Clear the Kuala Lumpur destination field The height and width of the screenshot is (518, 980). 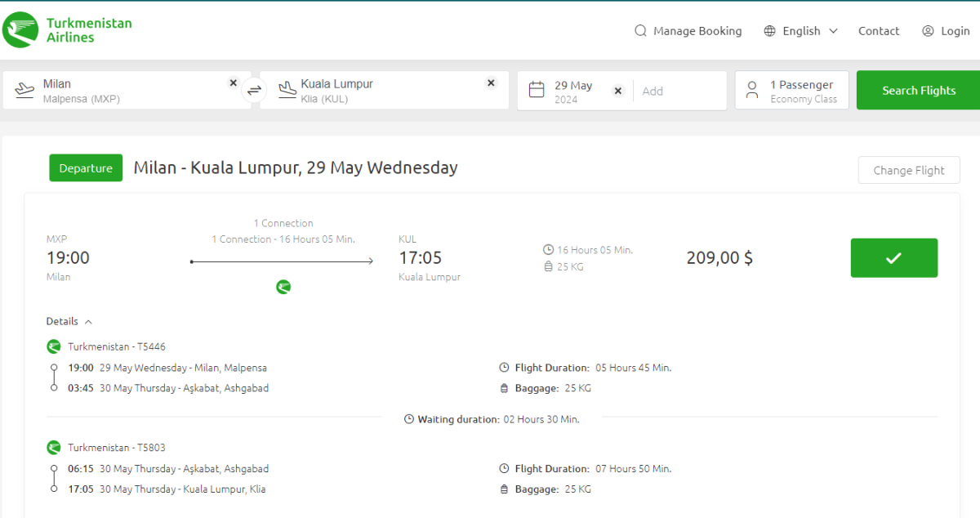[x=491, y=83]
